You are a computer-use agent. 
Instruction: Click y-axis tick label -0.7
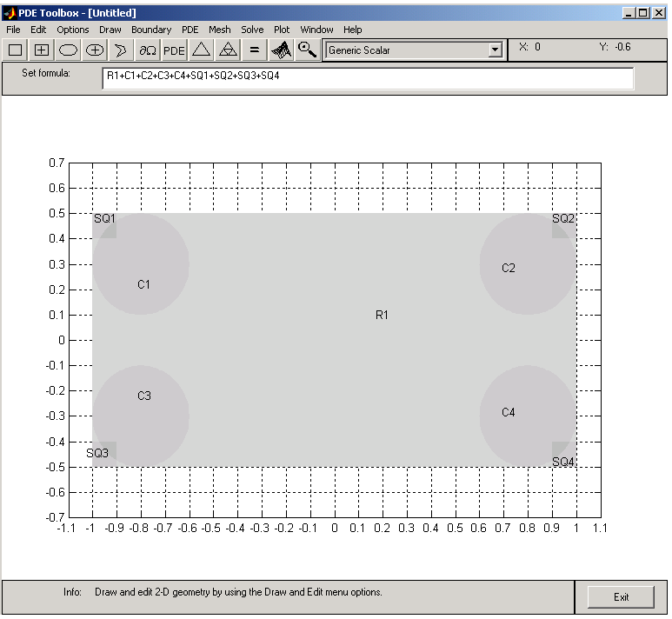coord(56,517)
